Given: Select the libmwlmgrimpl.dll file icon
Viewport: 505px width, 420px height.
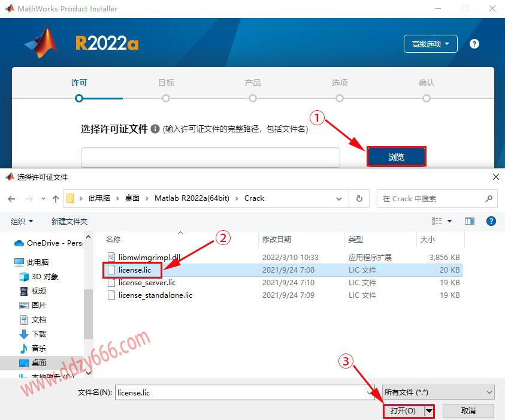Looking at the screenshot, I should 111,257.
